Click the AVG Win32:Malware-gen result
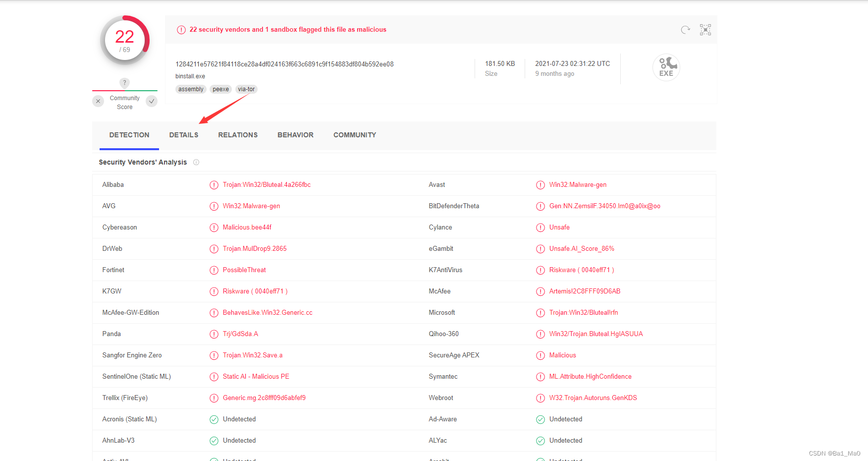 click(x=251, y=206)
